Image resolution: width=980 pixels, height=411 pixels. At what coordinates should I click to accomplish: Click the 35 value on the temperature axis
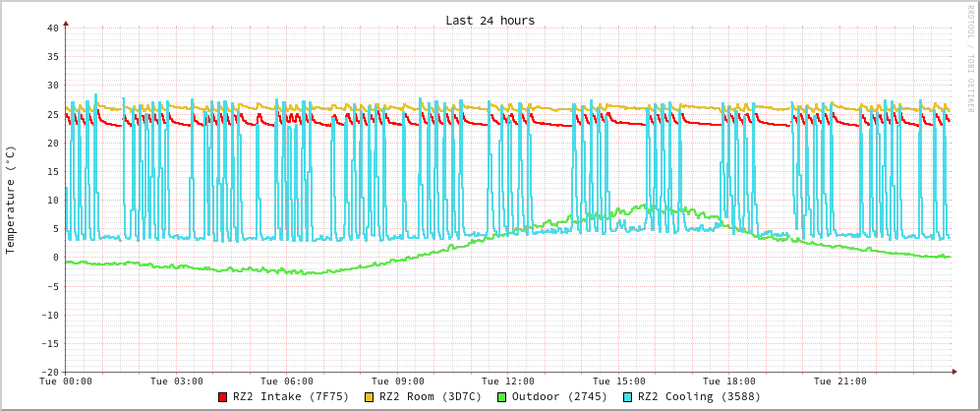point(52,56)
